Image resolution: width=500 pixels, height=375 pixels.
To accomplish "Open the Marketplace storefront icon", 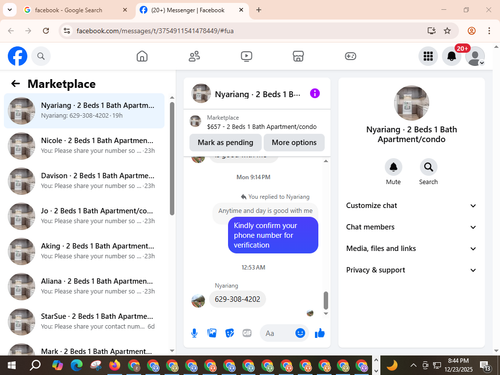I will coord(298,56).
